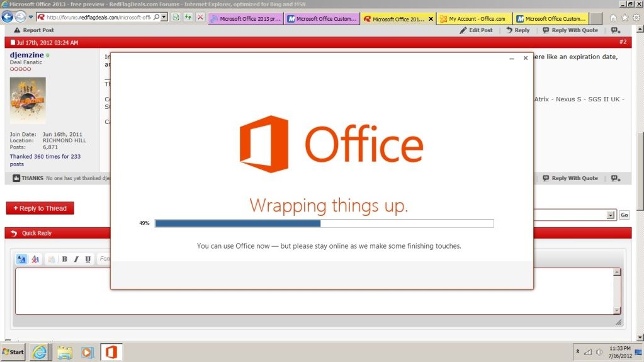
Task: Toggle multi-quote icon below the post
Action: coord(616,178)
